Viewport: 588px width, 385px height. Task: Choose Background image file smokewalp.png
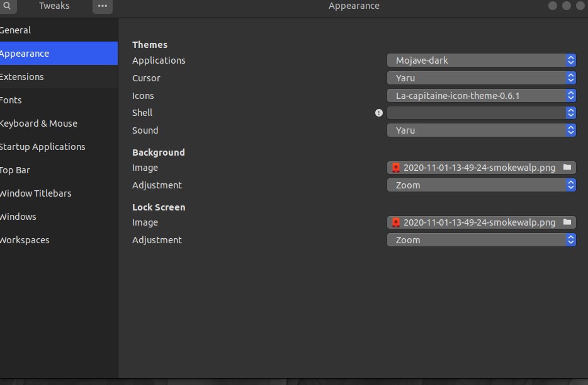481,168
